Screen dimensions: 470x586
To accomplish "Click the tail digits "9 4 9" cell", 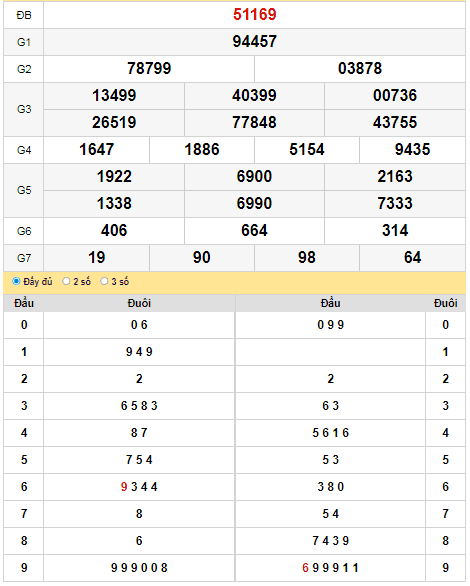I will tap(139, 352).
